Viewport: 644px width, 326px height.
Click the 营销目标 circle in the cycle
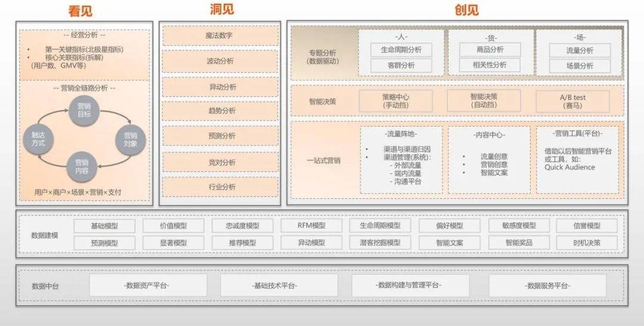84,110
